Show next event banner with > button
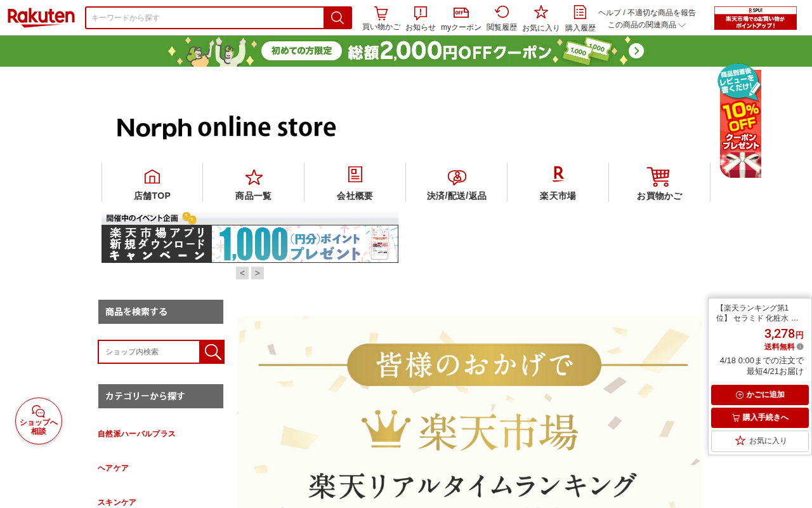 point(258,273)
